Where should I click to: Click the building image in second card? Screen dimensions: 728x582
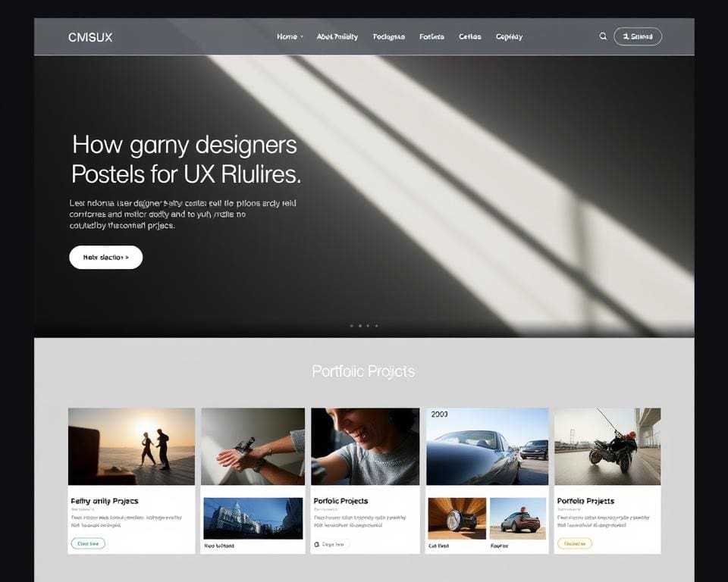tap(253, 518)
